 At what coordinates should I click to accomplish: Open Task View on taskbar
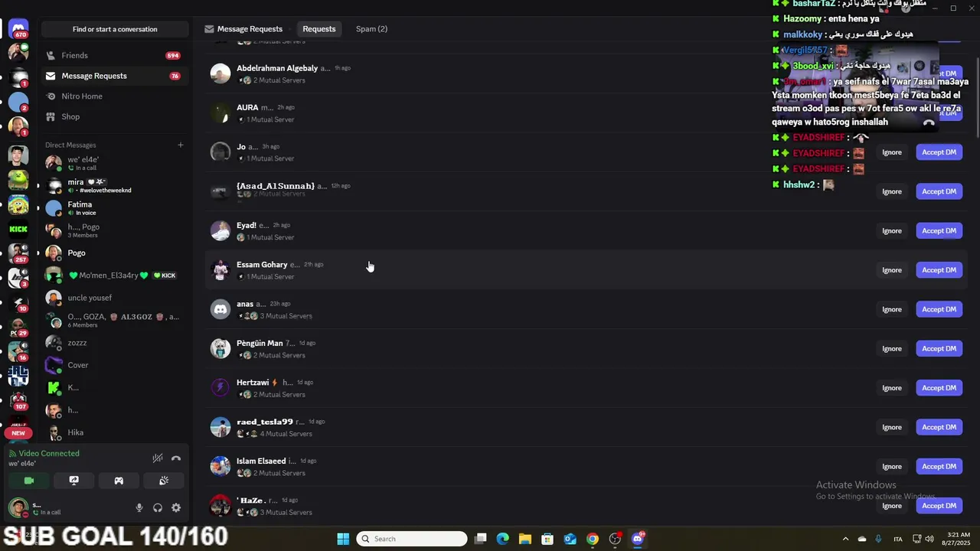(x=480, y=539)
